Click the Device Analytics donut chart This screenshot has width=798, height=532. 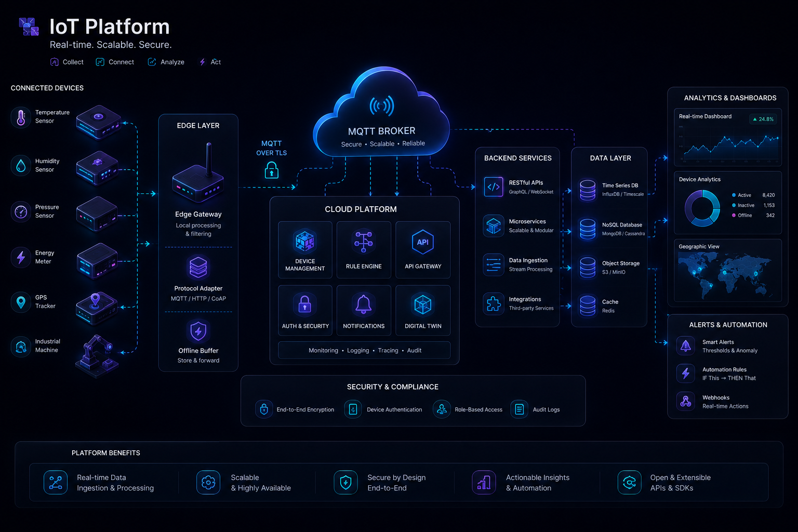pos(702,208)
